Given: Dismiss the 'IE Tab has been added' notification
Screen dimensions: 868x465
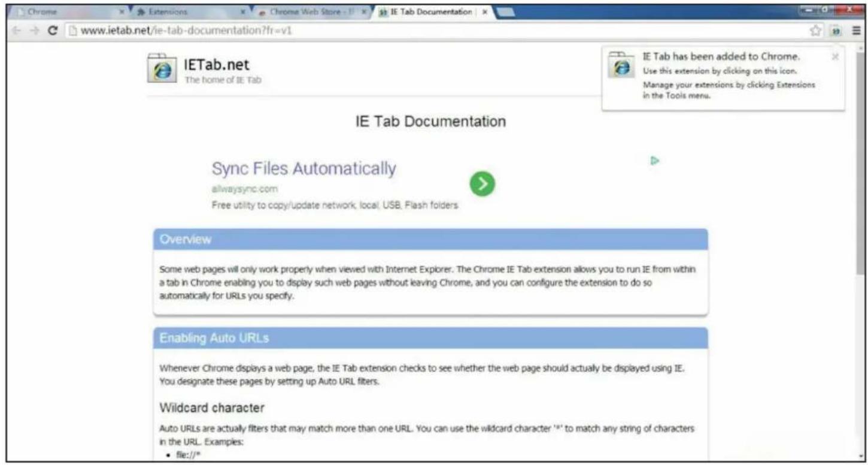Looking at the screenshot, I should coord(835,57).
